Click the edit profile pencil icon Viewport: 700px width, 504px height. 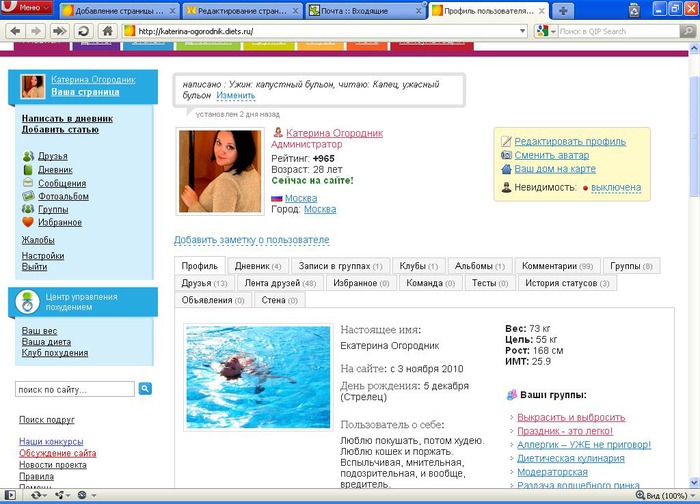click(507, 142)
